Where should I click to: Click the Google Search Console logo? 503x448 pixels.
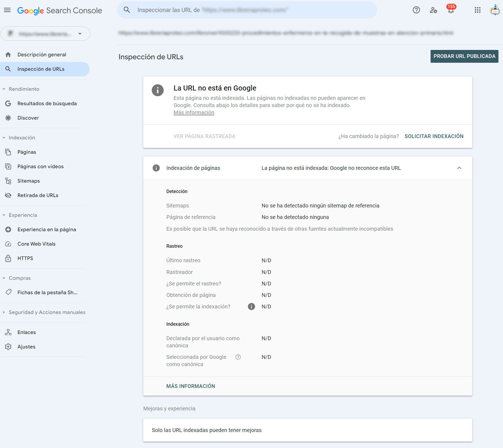[60, 10]
